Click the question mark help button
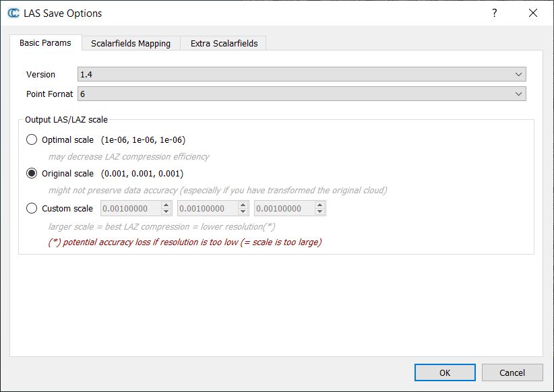This screenshot has height=392, width=554. click(495, 13)
